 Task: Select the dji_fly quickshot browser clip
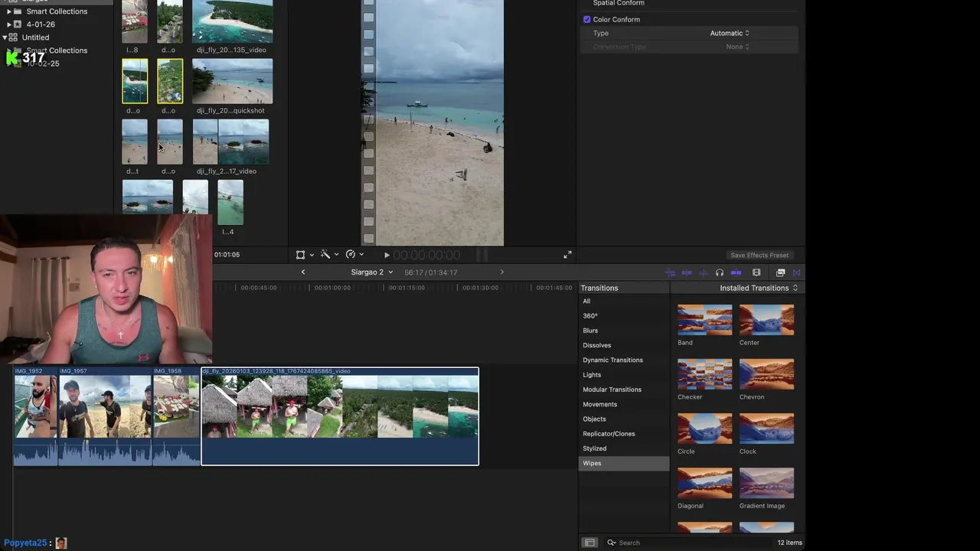click(232, 81)
